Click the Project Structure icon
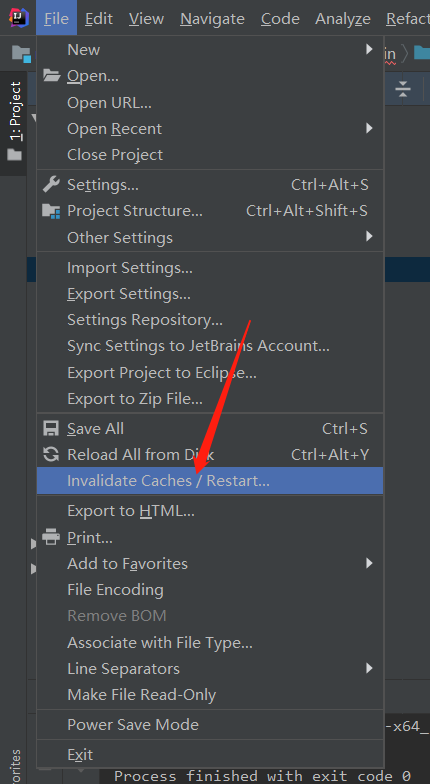430x784 pixels. coord(51,211)
